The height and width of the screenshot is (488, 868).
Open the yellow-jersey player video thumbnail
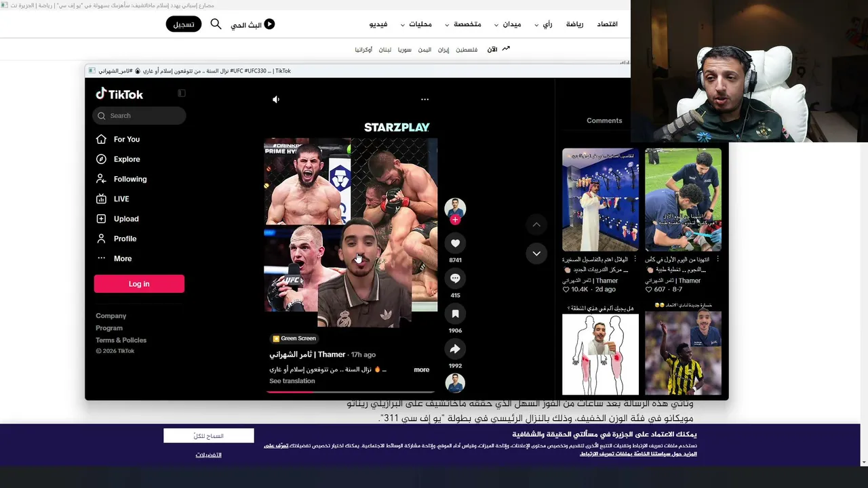pos(683,349)
